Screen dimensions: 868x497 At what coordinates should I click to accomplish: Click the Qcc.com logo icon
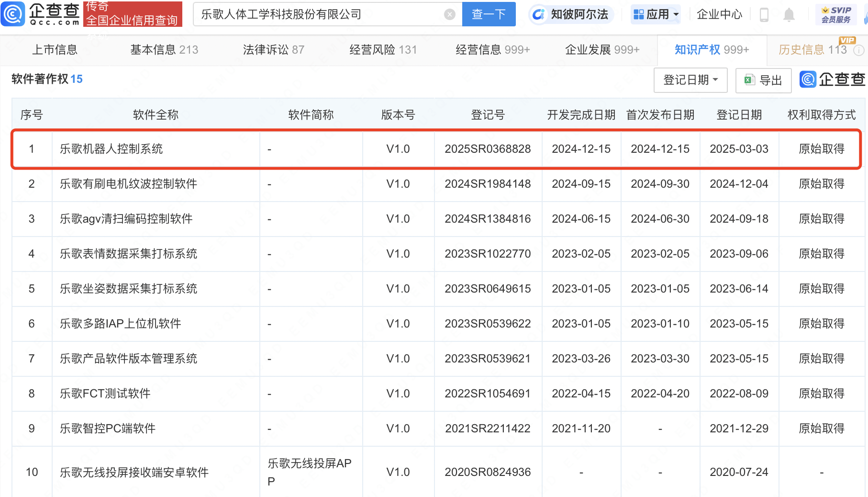pos(13,14)
